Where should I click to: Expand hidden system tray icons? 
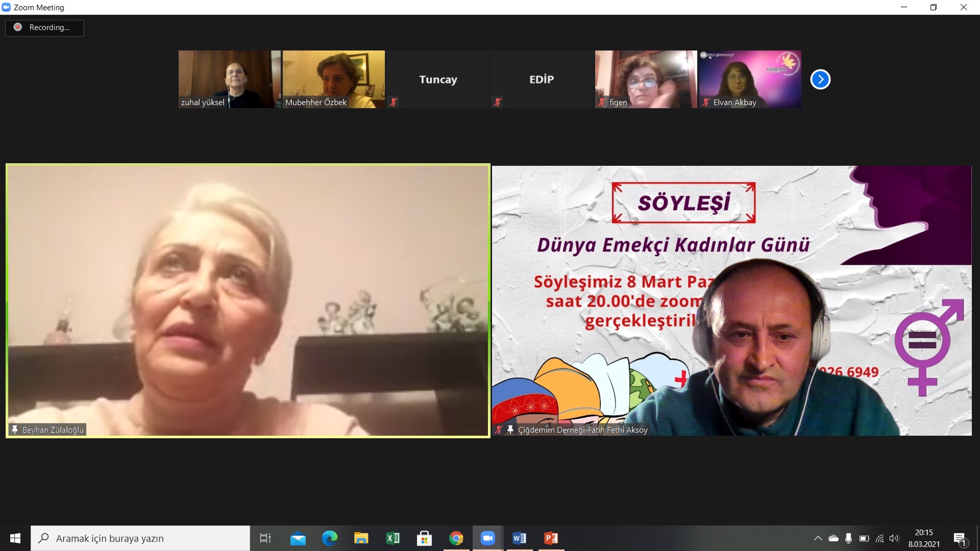[818, 539]
